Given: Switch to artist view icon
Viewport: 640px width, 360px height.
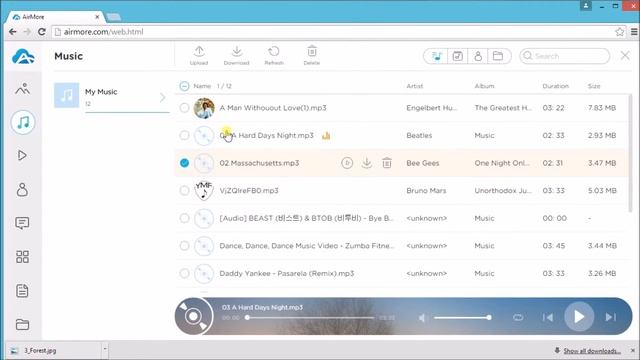Looking at the screenshot, I should click(x=478, y=56).
